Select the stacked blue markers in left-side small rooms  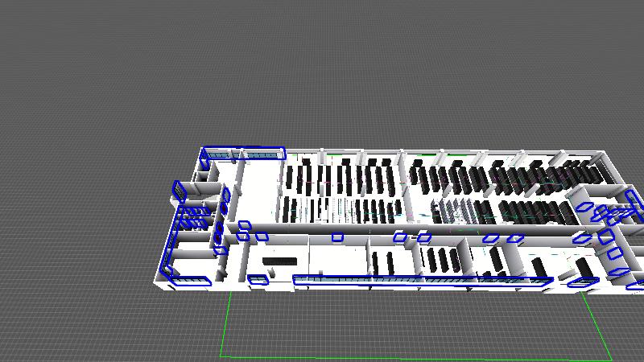point(192,217)
